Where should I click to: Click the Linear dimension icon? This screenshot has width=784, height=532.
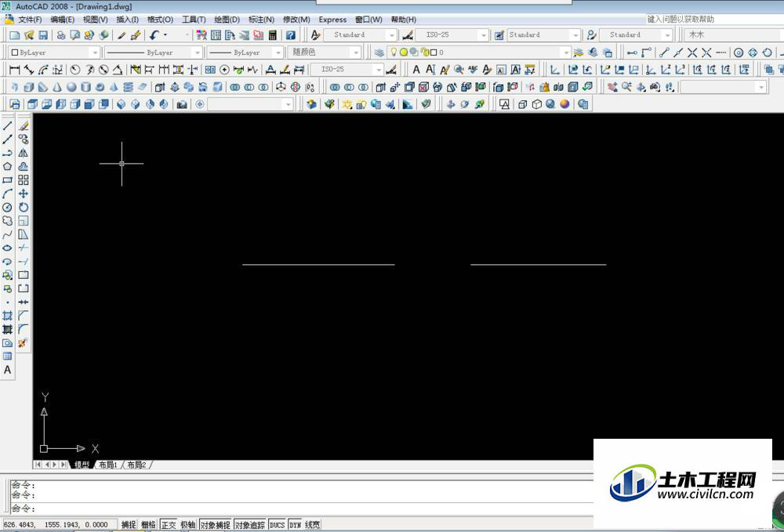tap(14, 70)
